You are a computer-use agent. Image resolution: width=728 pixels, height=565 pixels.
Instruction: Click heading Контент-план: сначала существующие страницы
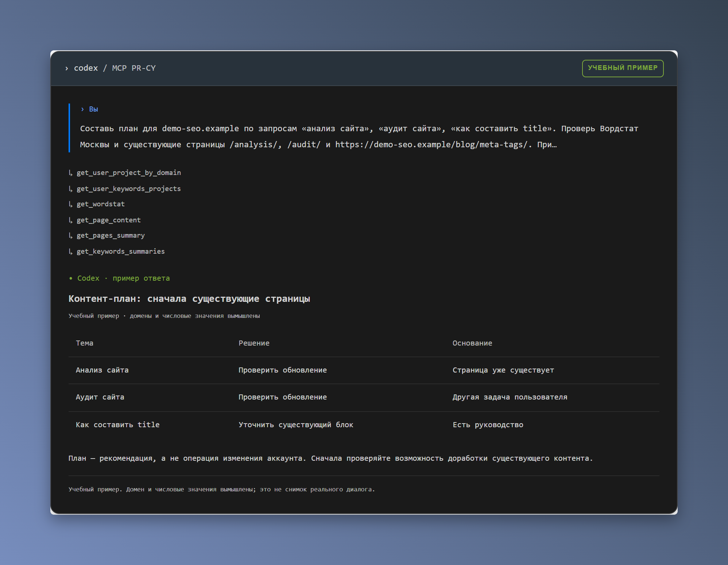(x=189, y=299)
